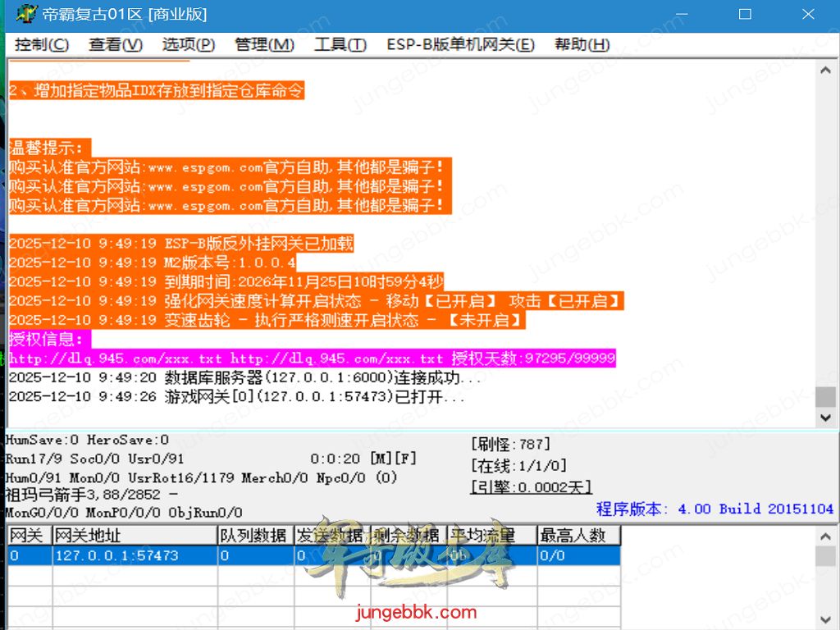Open the ESP-B版单机网关(E) menu

pos(460,44)
